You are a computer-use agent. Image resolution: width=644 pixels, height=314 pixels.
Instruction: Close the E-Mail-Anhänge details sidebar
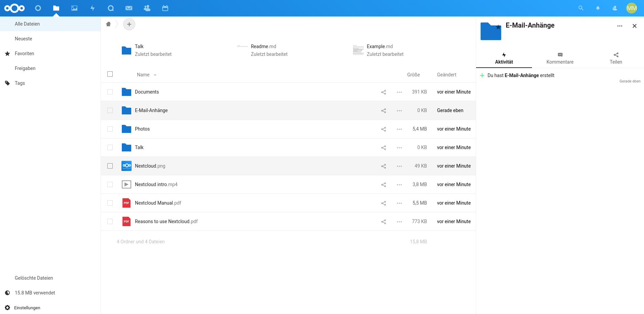pyautogui.click(x=635, y=26)
